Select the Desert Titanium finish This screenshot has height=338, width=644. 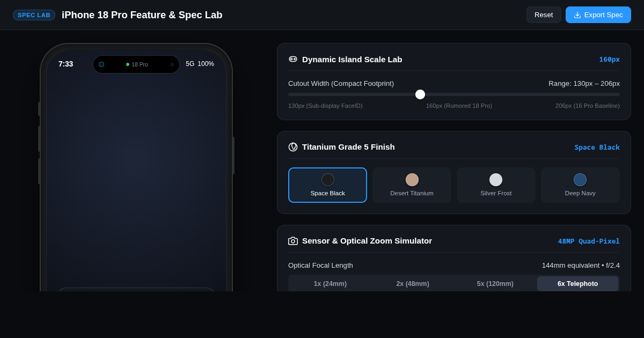tap(412, 185)
